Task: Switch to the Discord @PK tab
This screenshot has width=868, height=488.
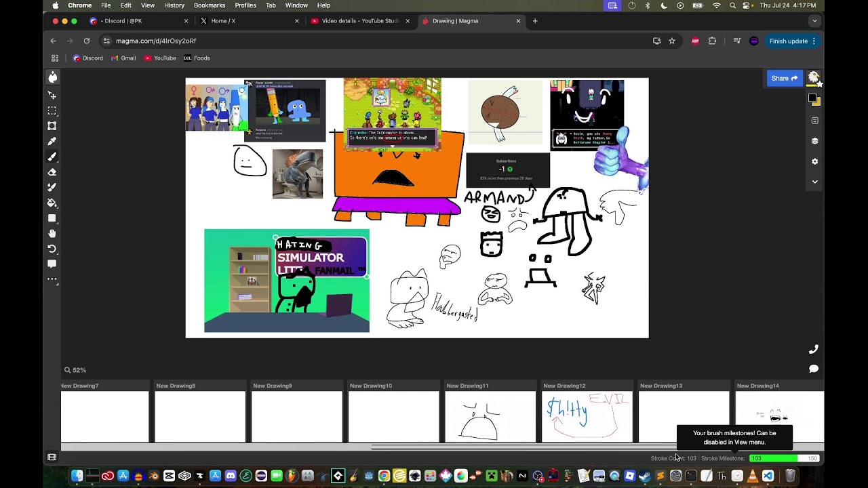Action: tap(139, 21)
